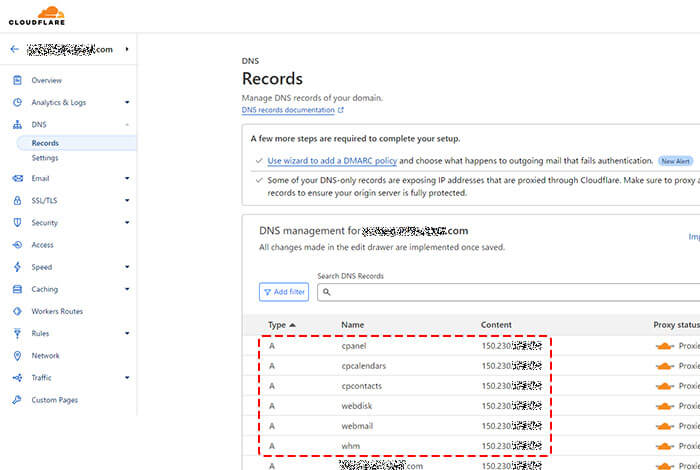Image resolution: width=700 pixels, height=470 pixels.
Task: Click the Caching drive icon
Action: click(x=17, y=289)
